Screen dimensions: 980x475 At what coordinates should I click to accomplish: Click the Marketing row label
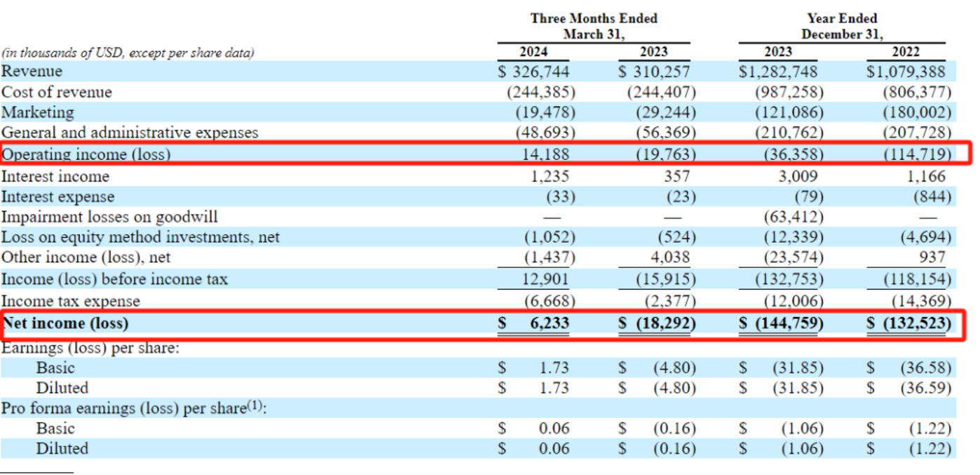click(x=37, y=112)
